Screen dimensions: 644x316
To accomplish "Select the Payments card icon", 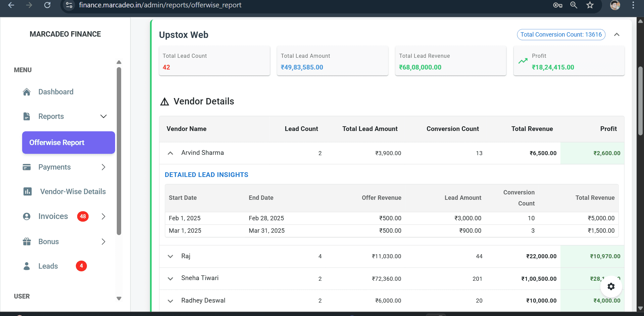I will point(27,167).
